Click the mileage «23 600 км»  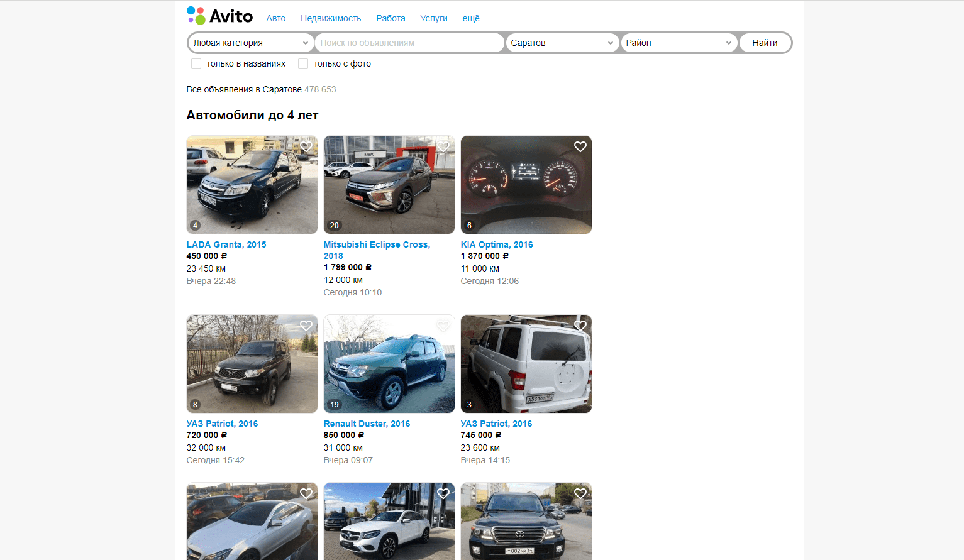pos(480,447)
